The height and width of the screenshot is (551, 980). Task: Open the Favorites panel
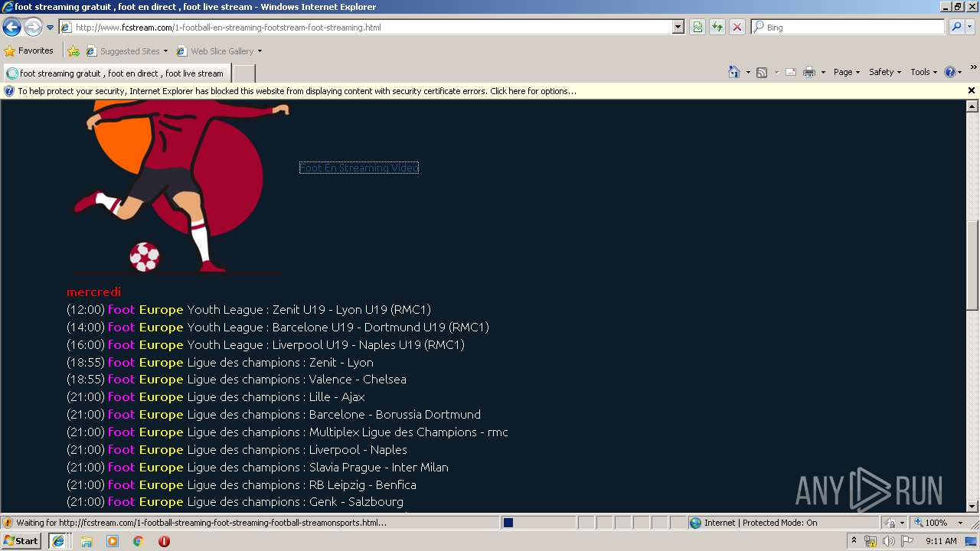click(29, 51)
